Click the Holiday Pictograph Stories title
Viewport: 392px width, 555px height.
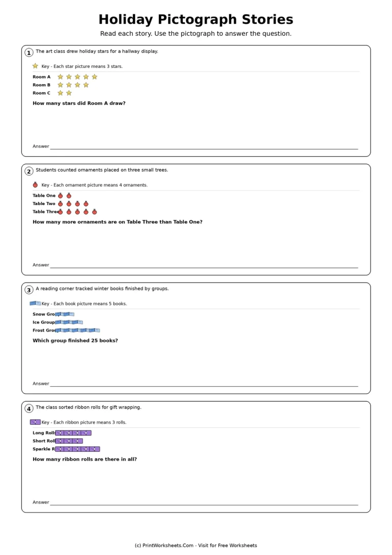[x=196, y=19]
